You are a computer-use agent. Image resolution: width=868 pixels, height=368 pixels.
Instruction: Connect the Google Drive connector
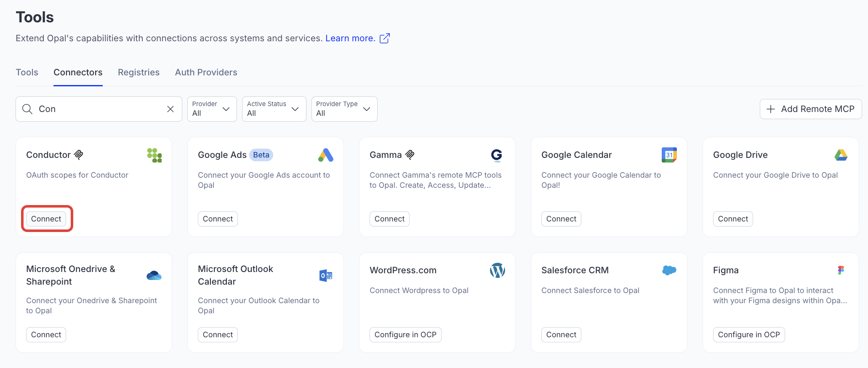[733, 219]
